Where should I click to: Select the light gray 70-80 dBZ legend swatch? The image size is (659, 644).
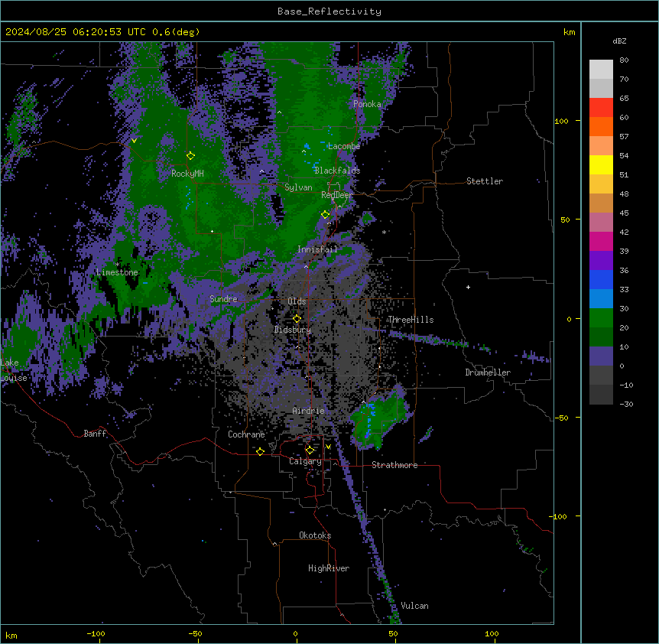pos(601,70)
